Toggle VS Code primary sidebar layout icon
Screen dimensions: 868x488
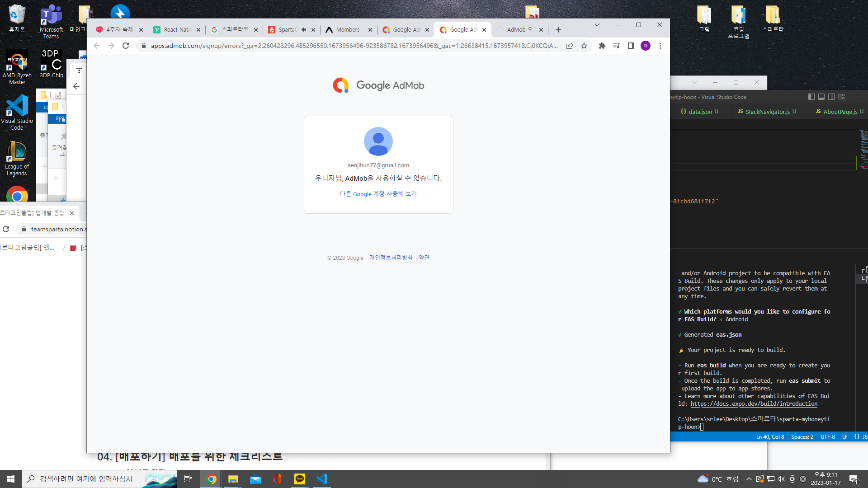[811, 97]
